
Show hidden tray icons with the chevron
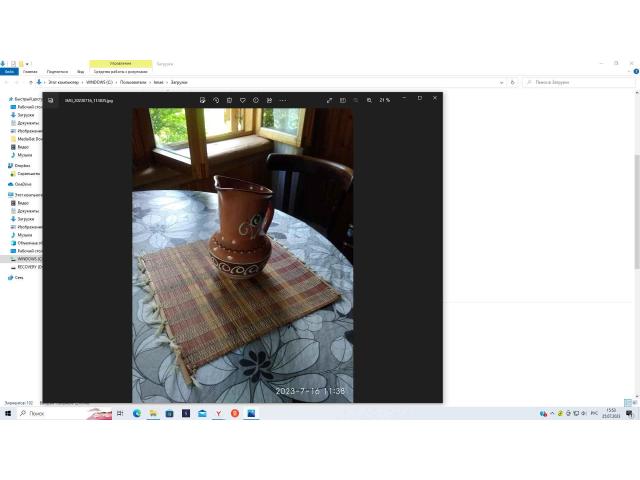click(552, 413)
